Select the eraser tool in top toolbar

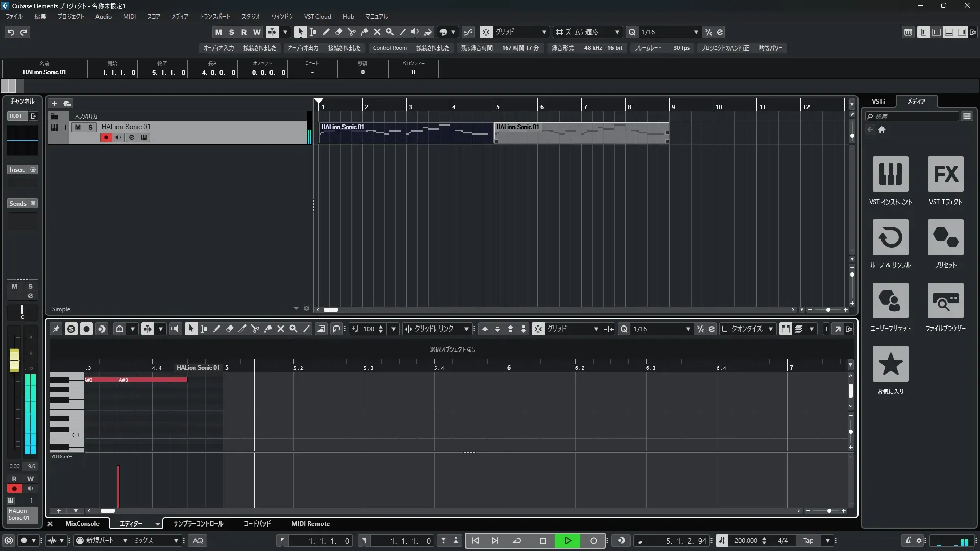338,32
